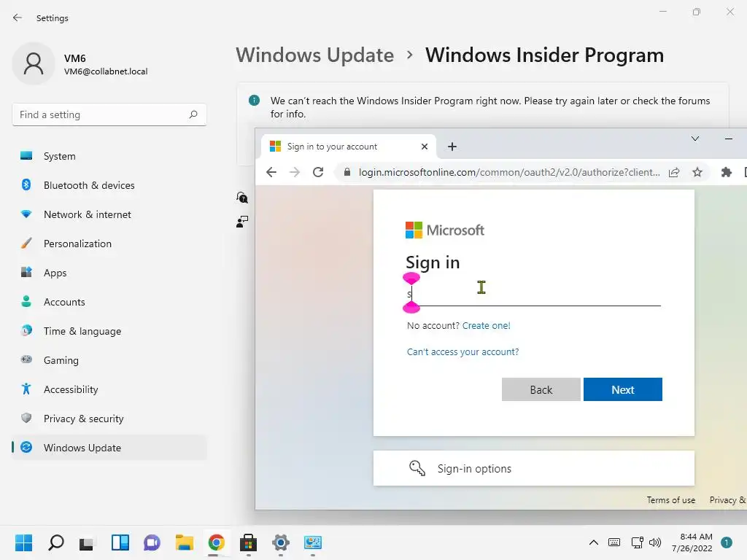Click the Settings gear taskbar icon
The width and height of the screenshot is (747, 560).
click(281, 542)
